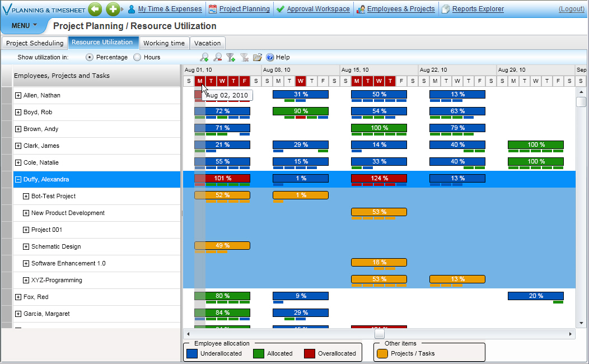Select the Hours radio button
The width and height of the screenshot is (589, 364).
tap(137, 57)
